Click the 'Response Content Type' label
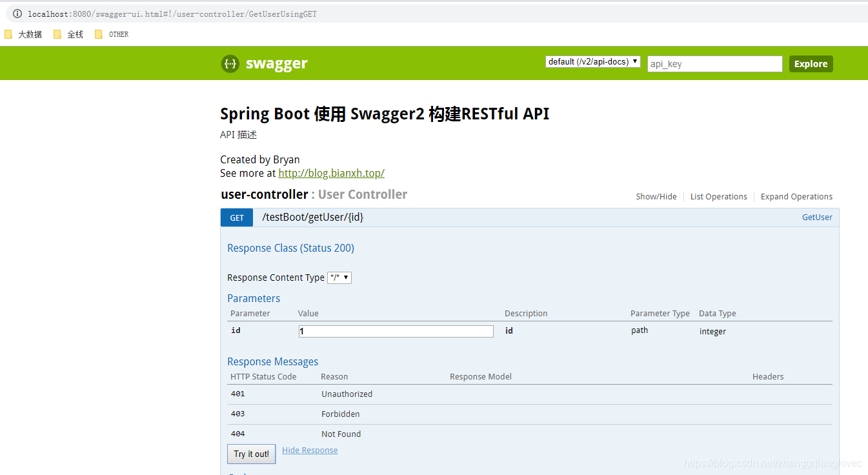868x475 pixels. coord(276,278)
